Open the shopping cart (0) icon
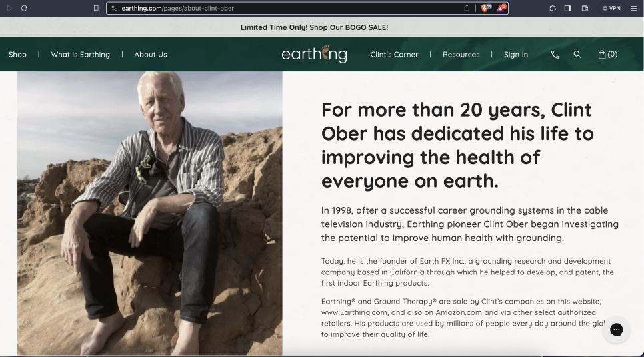This screenshot has width=644, height=357. pos(608,54)
